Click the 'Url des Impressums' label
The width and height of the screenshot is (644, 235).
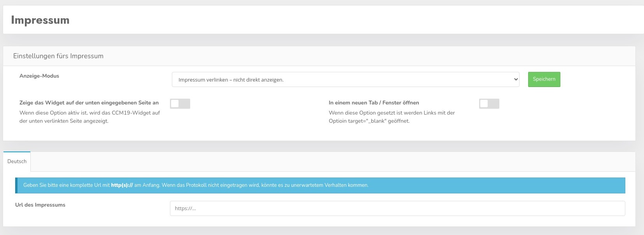(40, 205)
